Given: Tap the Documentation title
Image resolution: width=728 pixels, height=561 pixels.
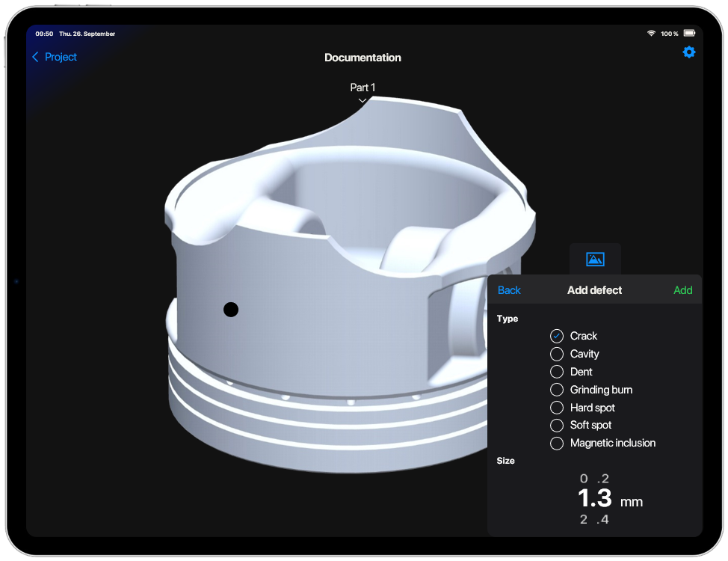Looking at the screenshot, I should point(363,58).
